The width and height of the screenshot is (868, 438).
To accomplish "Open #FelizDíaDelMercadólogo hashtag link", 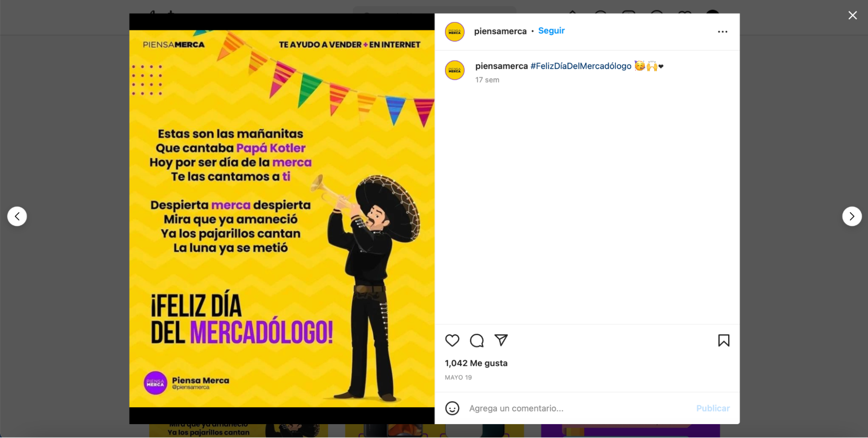I will 581,66.
